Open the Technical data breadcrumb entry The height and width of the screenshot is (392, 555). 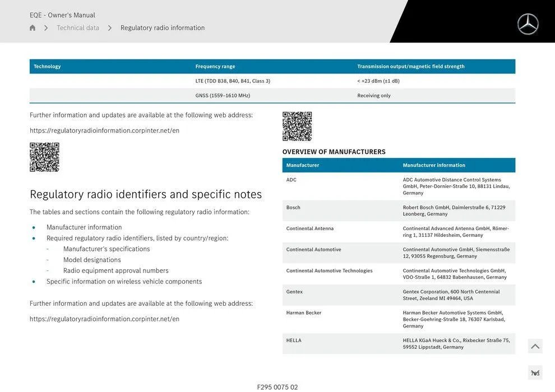coord(77,27)
